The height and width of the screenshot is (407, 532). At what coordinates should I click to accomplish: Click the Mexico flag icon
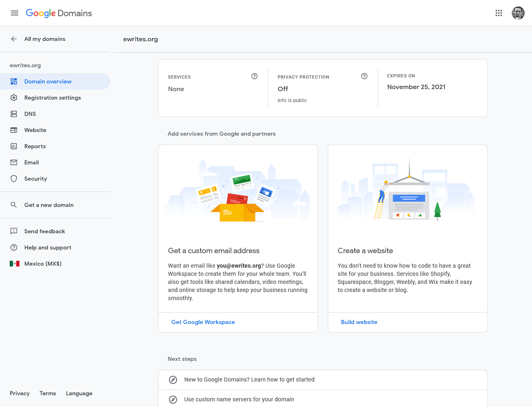(x=15, y=264)
